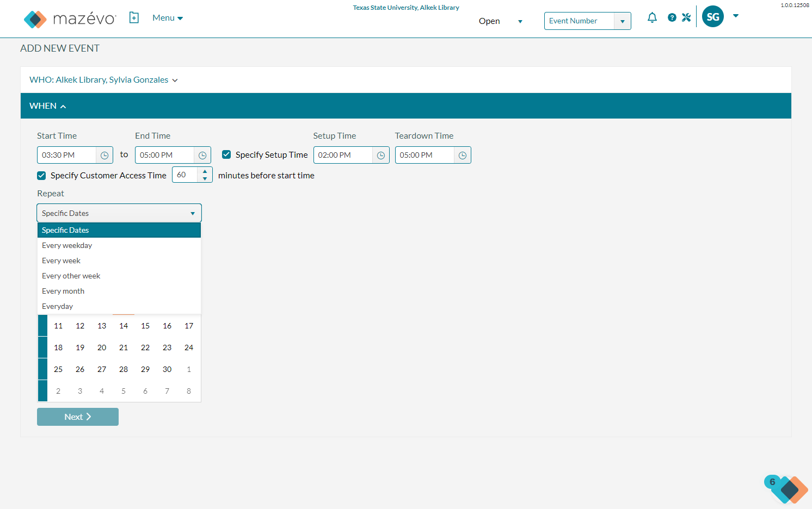Open the notifications bell
812x509 pixels.
point(652,17)
